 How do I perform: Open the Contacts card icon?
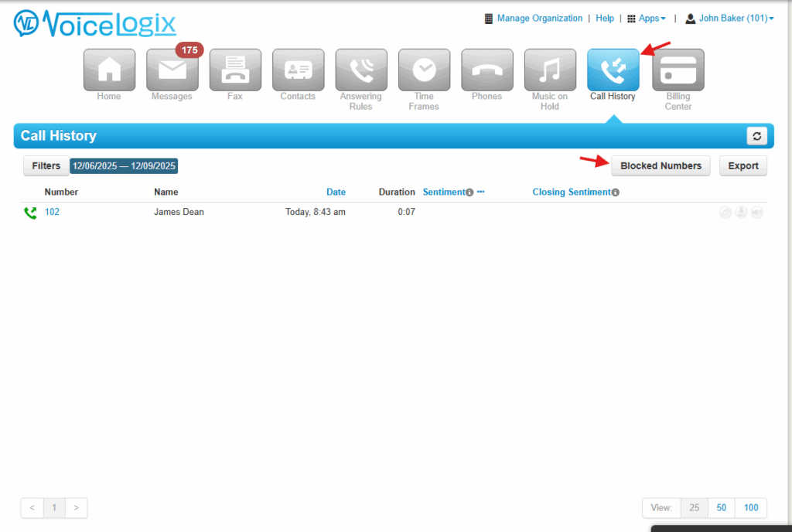click(298, 70)
